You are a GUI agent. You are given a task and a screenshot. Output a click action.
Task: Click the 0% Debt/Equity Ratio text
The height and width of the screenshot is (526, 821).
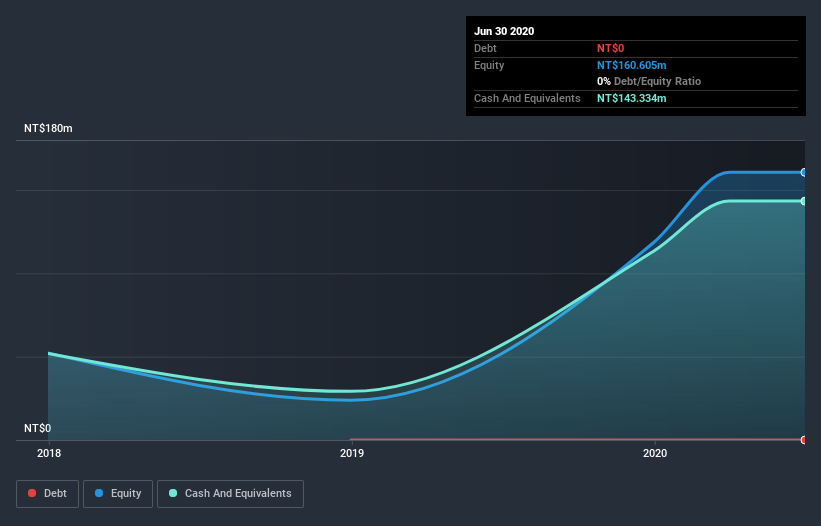649,81
